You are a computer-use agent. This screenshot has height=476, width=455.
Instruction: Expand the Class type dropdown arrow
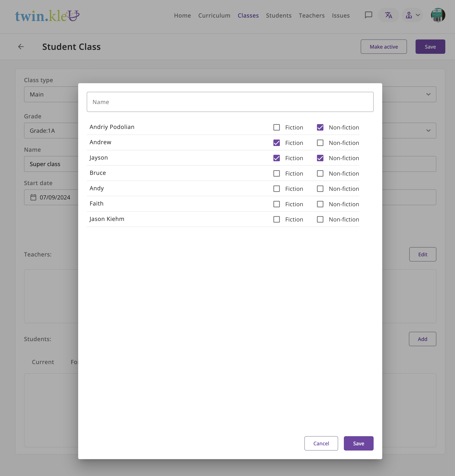(428, 94)
